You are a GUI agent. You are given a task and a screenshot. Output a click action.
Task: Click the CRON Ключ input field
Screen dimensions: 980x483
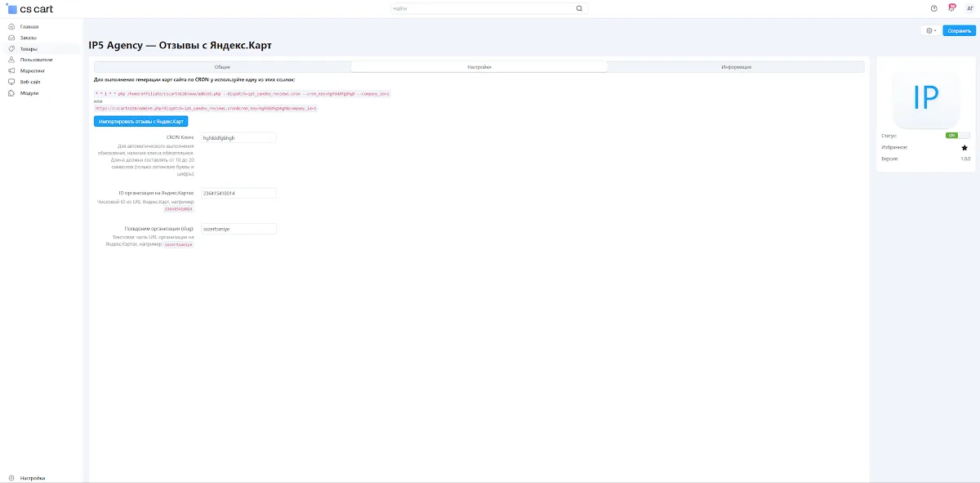238,137
